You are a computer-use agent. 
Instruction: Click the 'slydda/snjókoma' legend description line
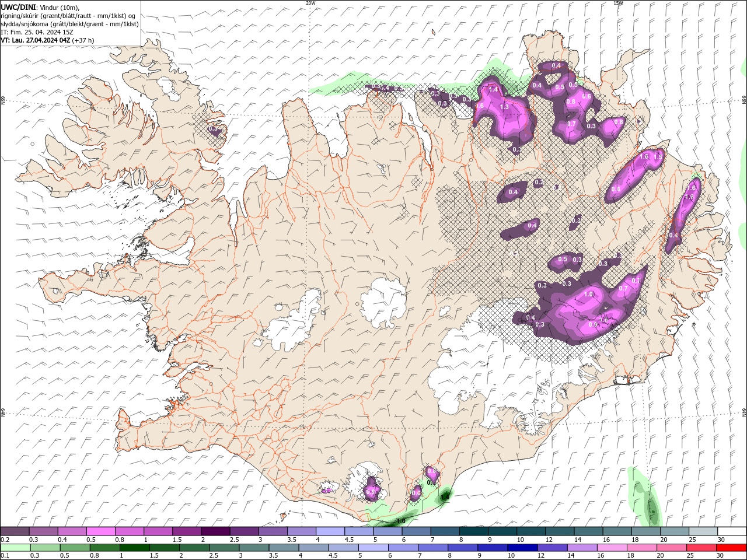(70, 24)
